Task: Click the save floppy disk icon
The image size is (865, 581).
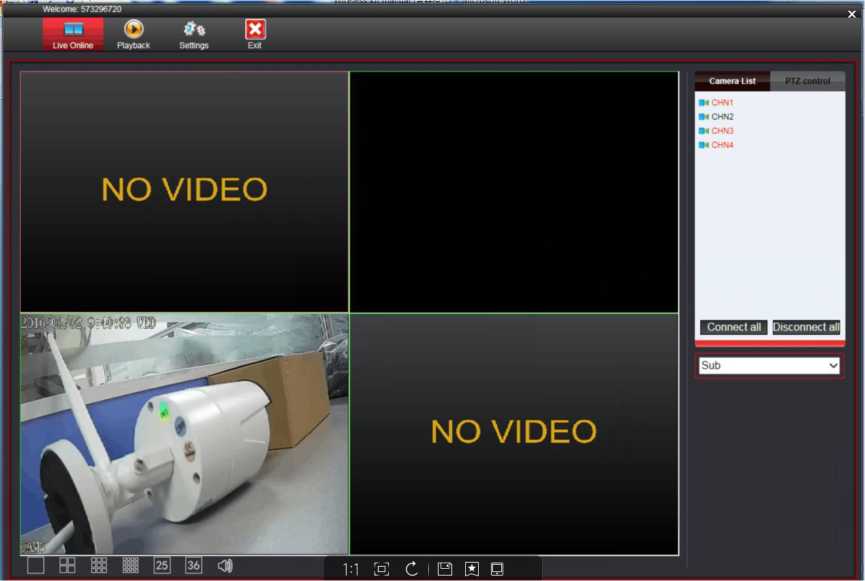Action: 445,569
